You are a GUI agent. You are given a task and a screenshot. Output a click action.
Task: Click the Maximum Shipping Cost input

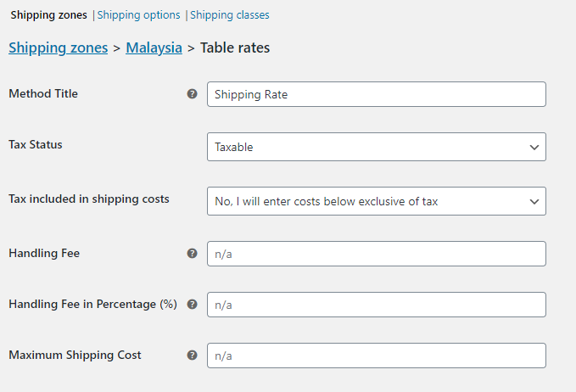[x=376, y=355]
